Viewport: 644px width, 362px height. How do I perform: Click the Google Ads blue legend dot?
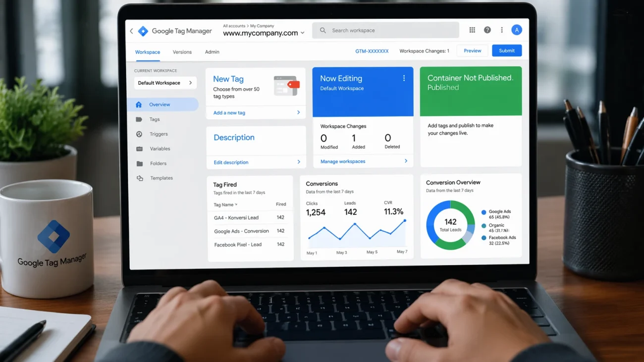coord(484,212)
